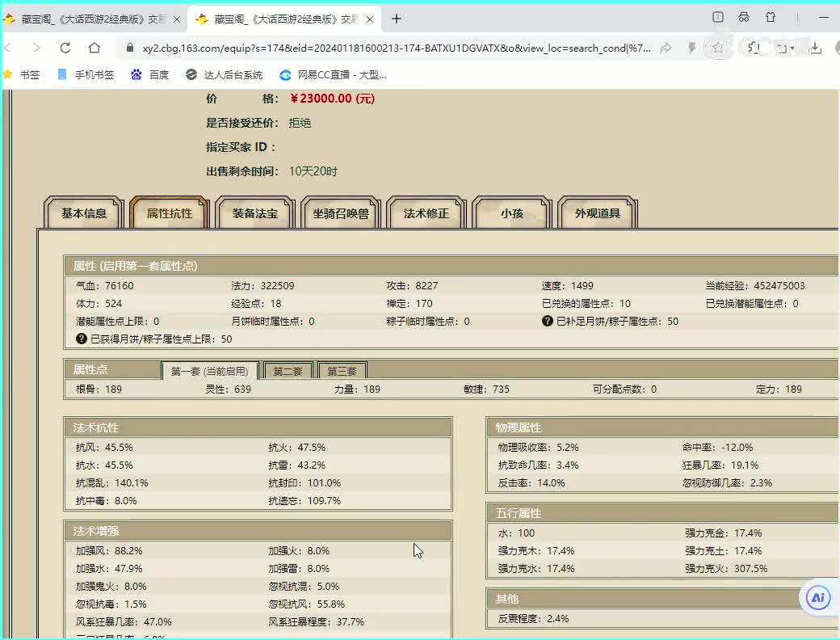
Task: Open the incognito mode icon
Action: 744,17
